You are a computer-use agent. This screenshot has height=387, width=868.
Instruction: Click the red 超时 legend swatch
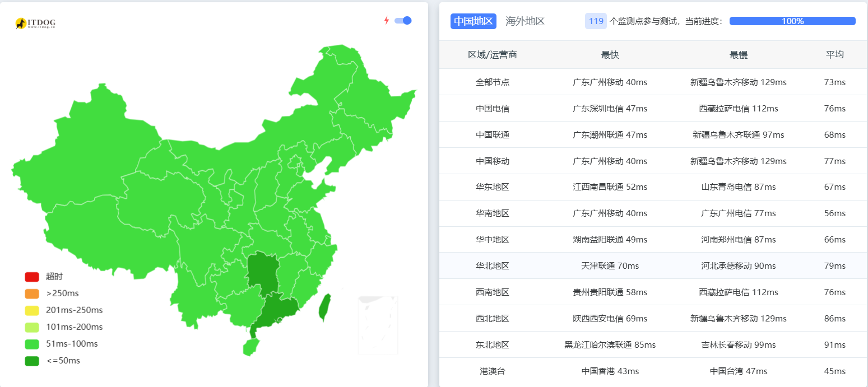point(32,277)
